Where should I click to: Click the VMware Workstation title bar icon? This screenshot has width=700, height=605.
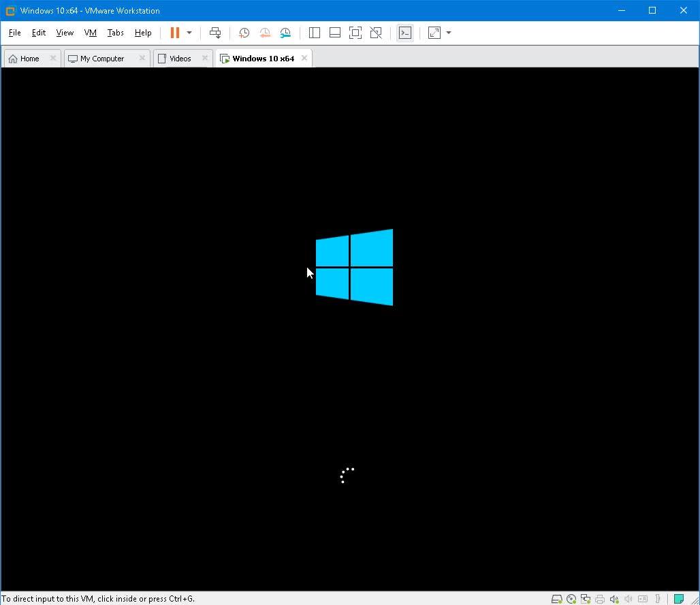click(x=10, y=10)
